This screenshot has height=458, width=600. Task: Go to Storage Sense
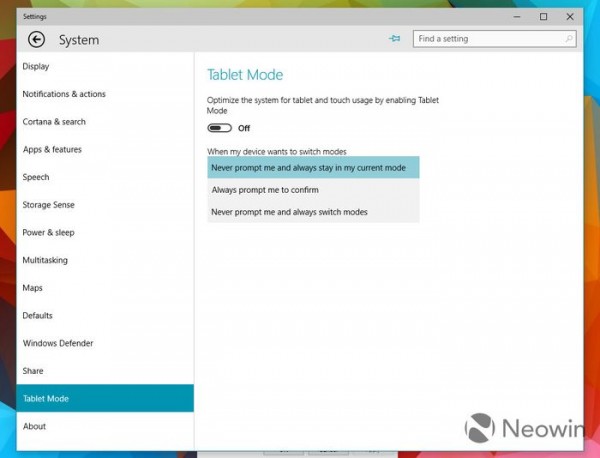tap(49, 205)
